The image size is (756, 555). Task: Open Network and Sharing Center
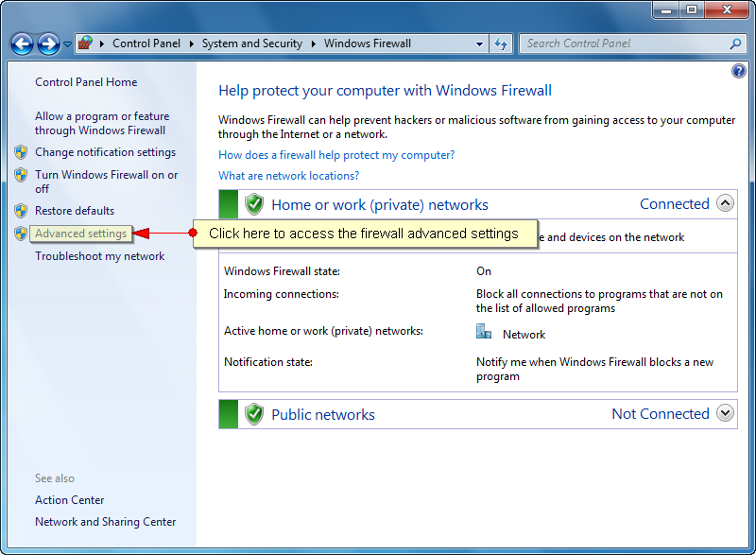(x=105, y=522)
